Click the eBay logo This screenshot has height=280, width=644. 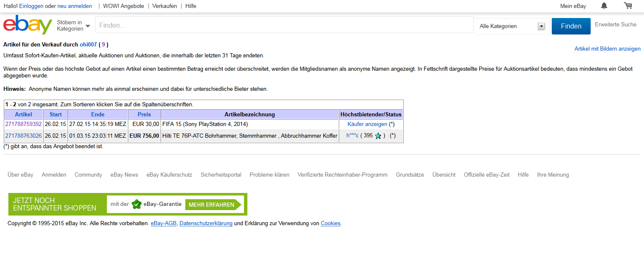pos(28,25)
